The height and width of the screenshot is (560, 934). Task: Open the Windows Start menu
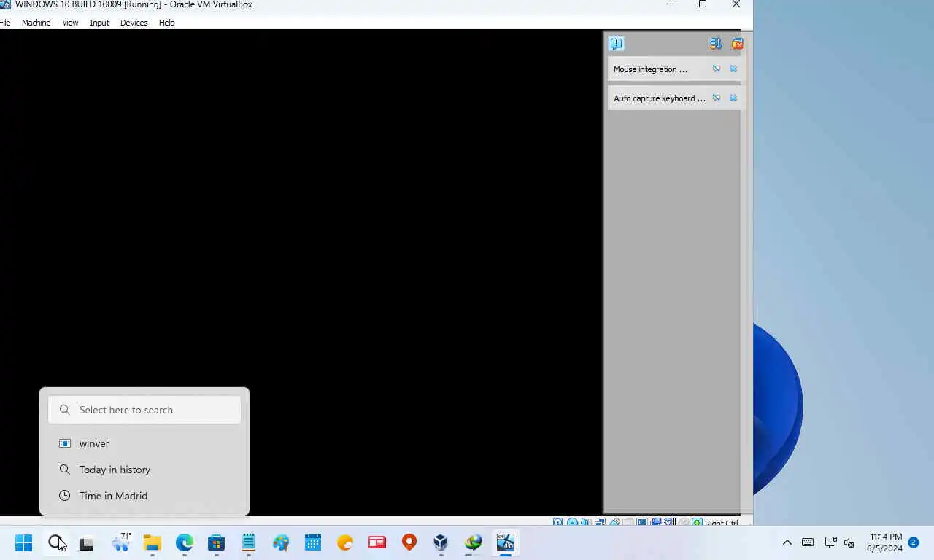coord(23,542)
